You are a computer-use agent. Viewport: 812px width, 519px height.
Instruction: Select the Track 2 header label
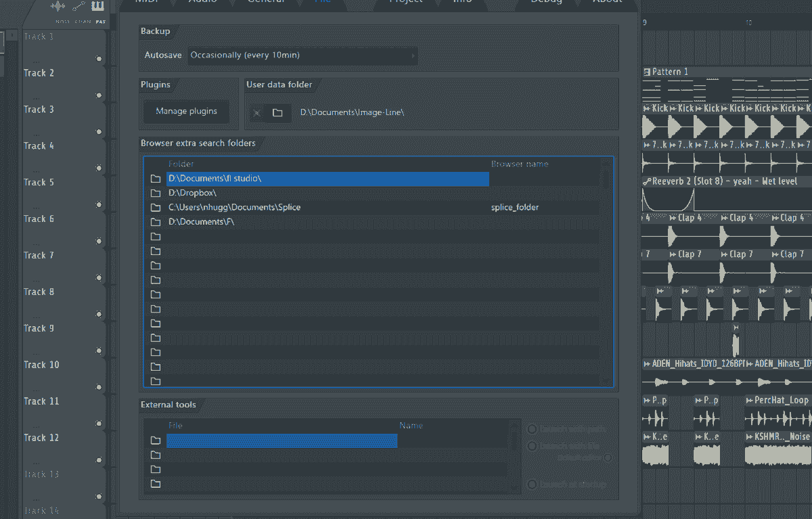coord(39,73)
